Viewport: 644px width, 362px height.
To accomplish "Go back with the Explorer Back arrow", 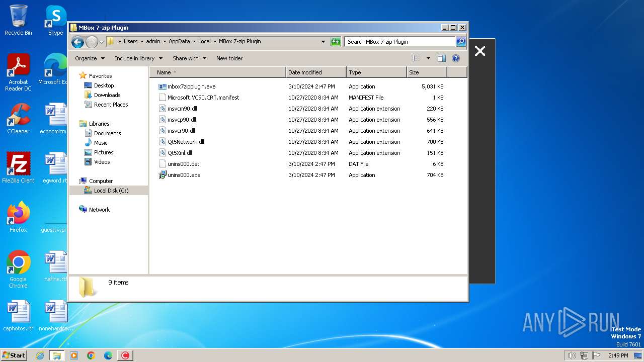I will click(77, 42).
